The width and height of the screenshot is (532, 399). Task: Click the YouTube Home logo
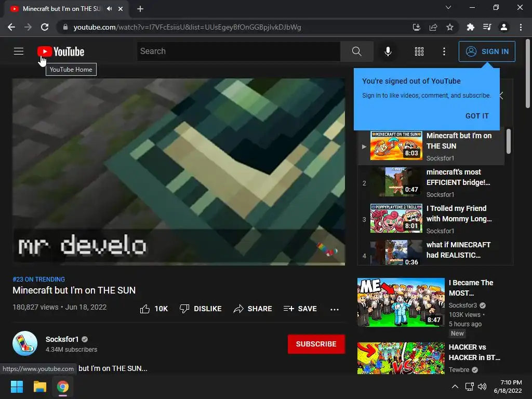pyautogui.click(x=61, y=51)
